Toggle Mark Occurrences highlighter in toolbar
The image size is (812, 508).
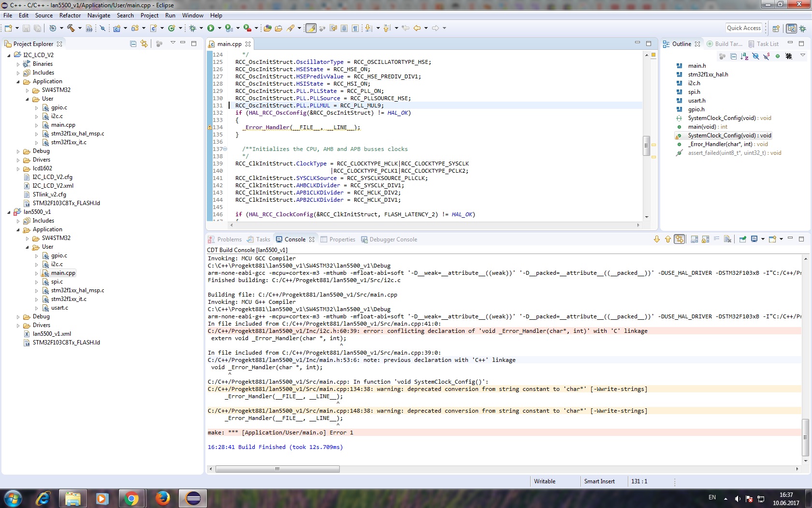point(311,28)
